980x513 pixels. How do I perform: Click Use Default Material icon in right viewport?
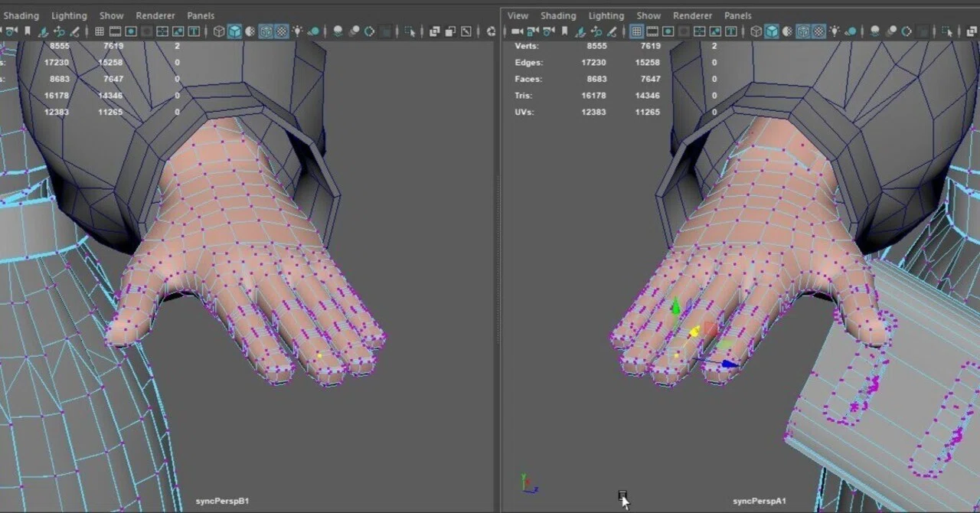tap(787, 31)
